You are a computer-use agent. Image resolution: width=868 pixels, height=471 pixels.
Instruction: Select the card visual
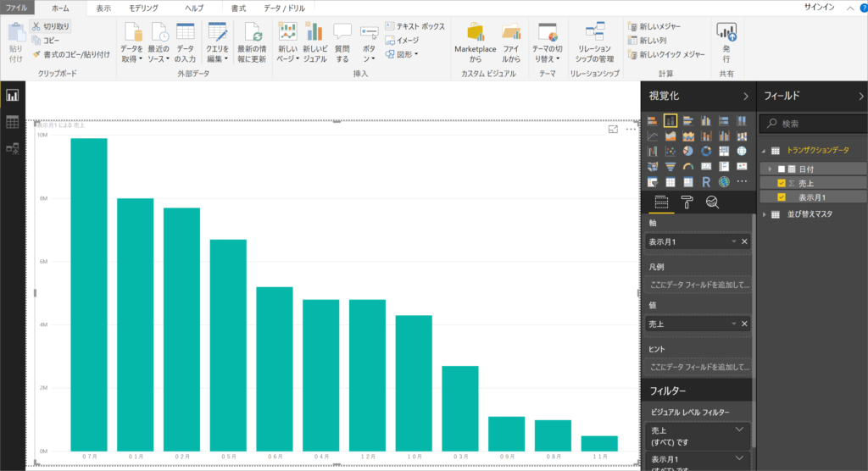click(x=706, y=167)
